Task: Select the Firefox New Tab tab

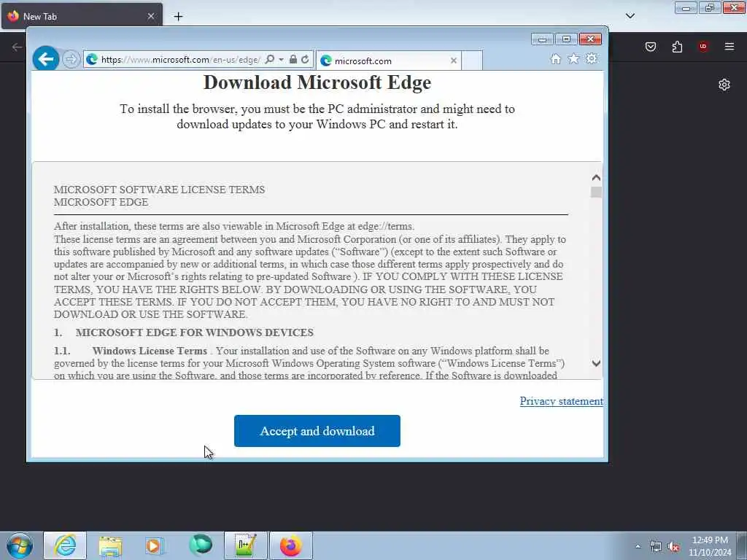Action: pos(82,16)
